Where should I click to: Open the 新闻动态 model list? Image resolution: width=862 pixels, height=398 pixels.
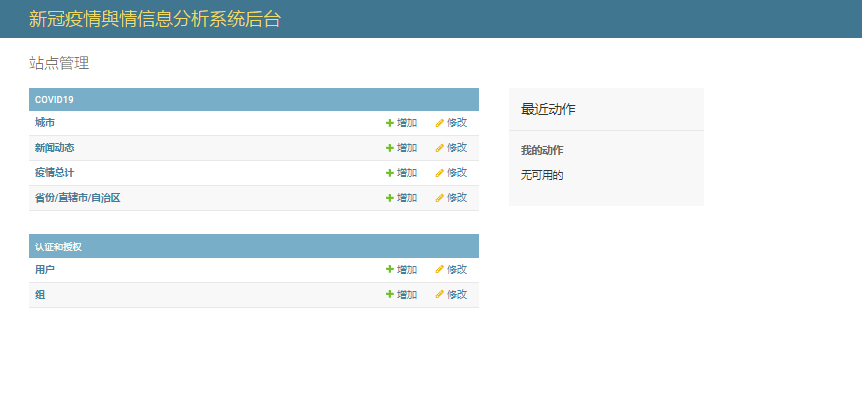pos(54,148)
